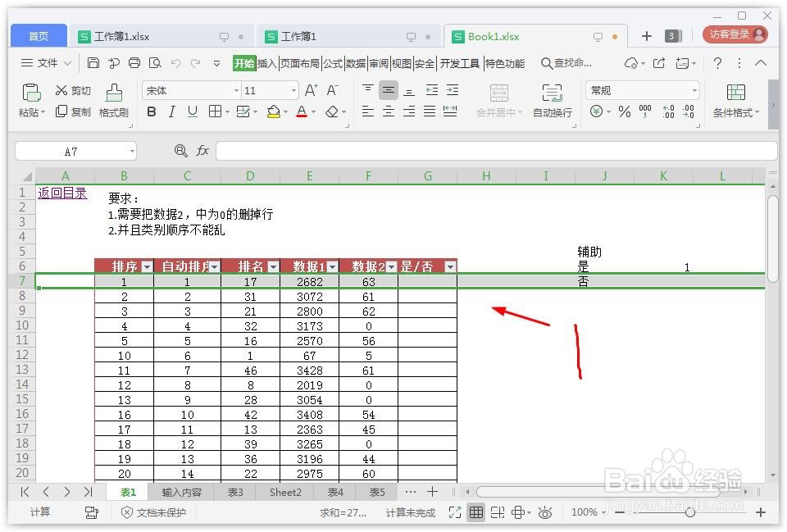This screenshot has width=787, height=532.
Task: Apply bold formatting to selection
Action: coord(150,111)
